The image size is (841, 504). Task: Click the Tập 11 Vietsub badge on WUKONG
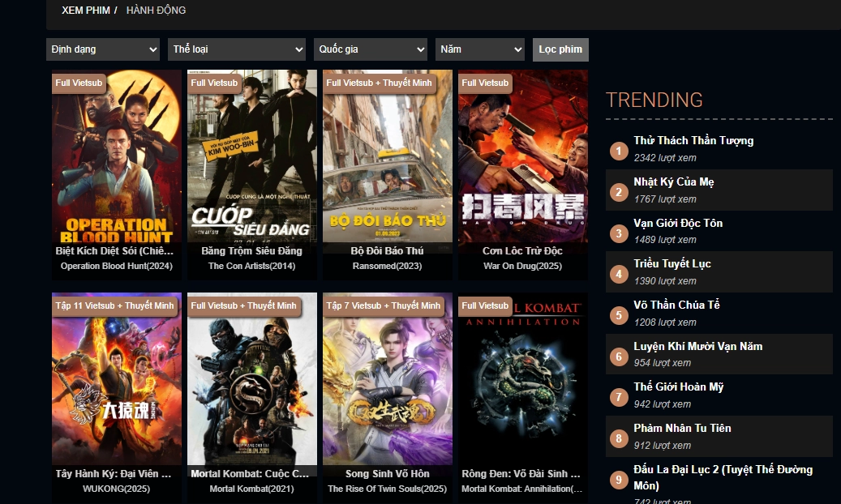[x=115, y=306]
